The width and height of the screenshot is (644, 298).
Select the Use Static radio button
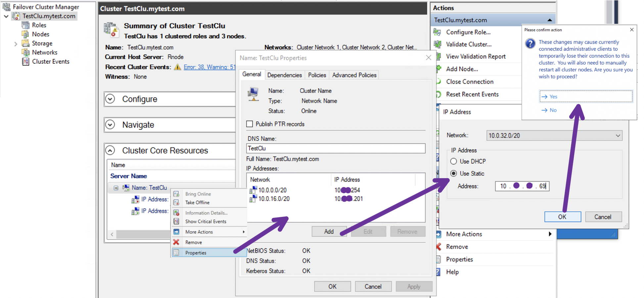click(x=453, y=174)
